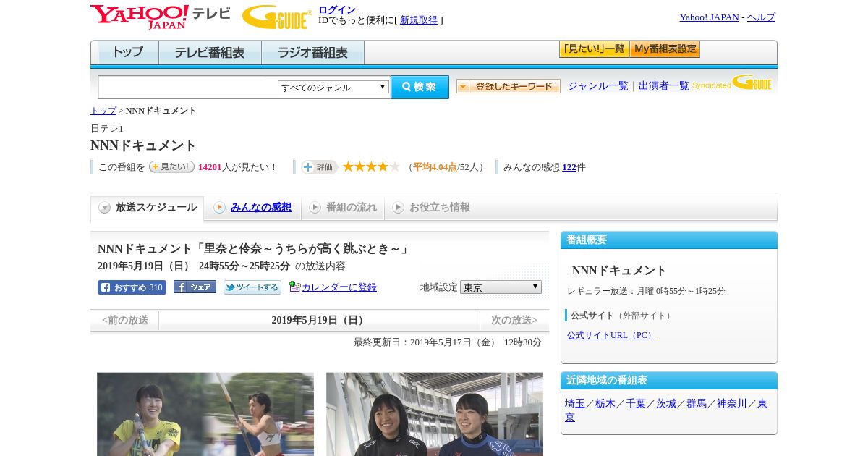Viewport: 868px width, 456px height.
Task: Click the Syndicated G-GUIDE logo near search
Action: [732, 83]
